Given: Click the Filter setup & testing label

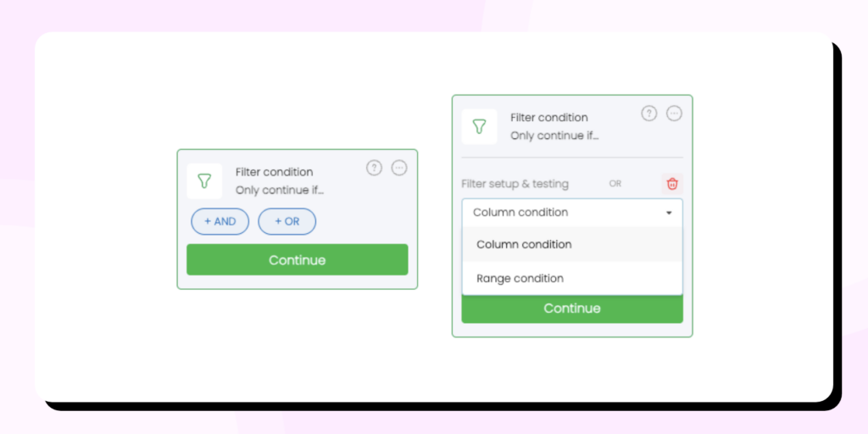Looking at the screenshot, I should 515,184.
